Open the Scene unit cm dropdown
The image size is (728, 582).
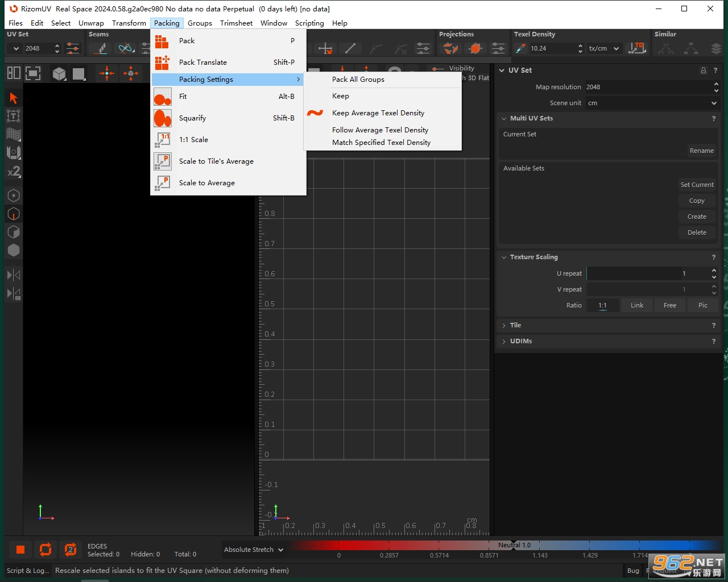652,103
